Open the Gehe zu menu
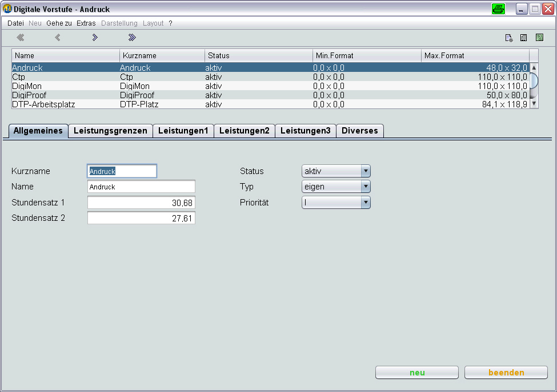 tap(59, 23)
